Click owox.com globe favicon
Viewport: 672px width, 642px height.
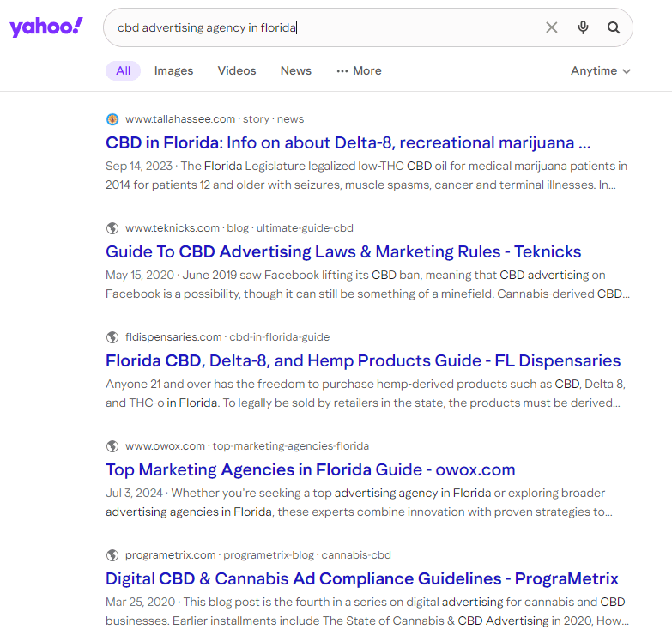pyautogui.click(x=112, y=446)
